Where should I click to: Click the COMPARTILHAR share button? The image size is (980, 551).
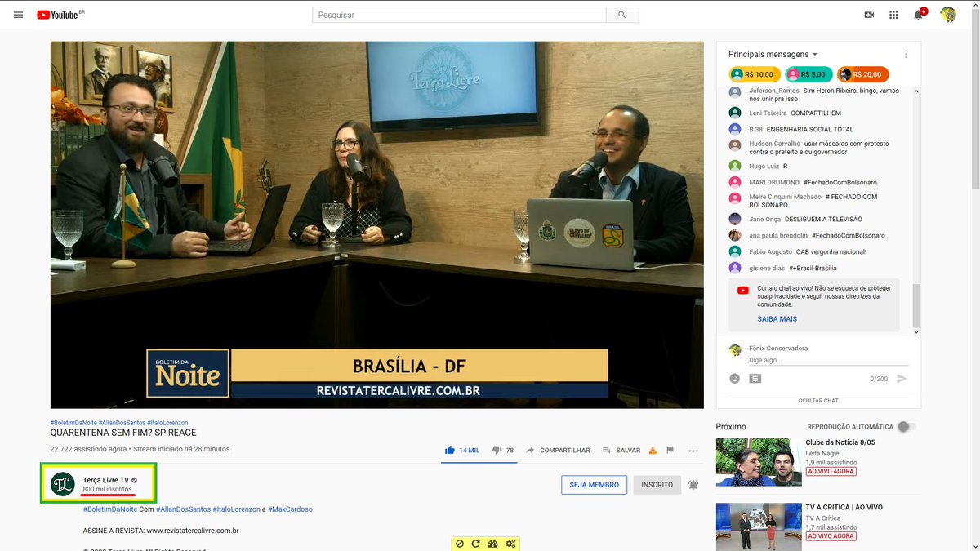click(x=558, y=450)
